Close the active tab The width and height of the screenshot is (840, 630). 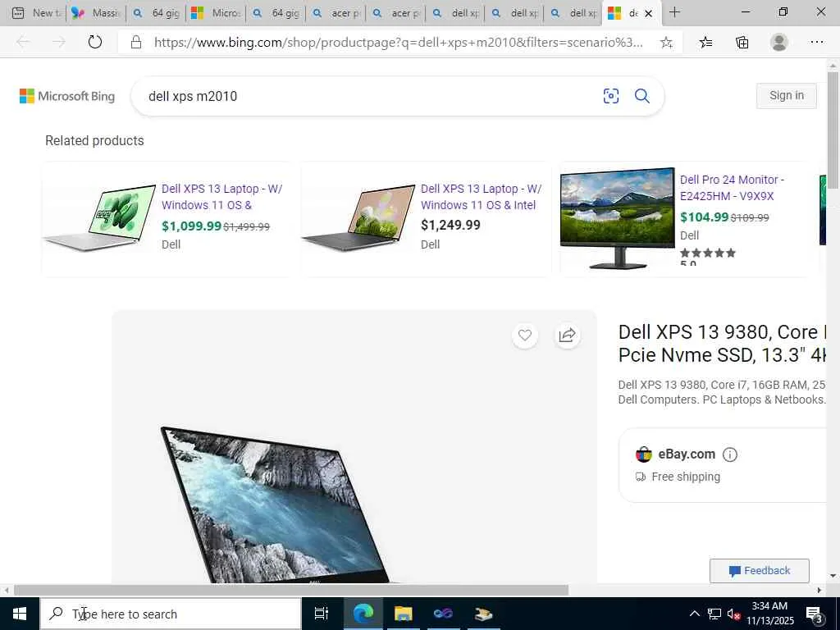pyautogui.click(x=648, y=13)
